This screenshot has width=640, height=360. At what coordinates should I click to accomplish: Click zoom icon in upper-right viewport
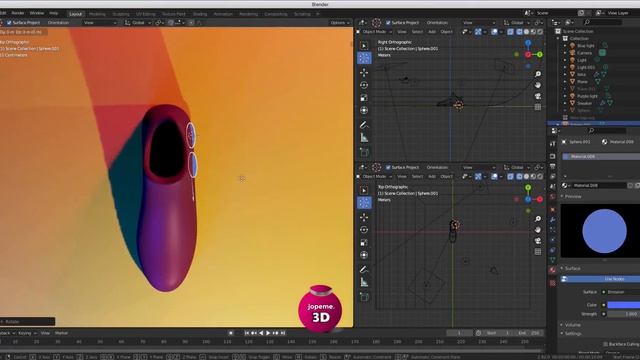pos(538,74)
